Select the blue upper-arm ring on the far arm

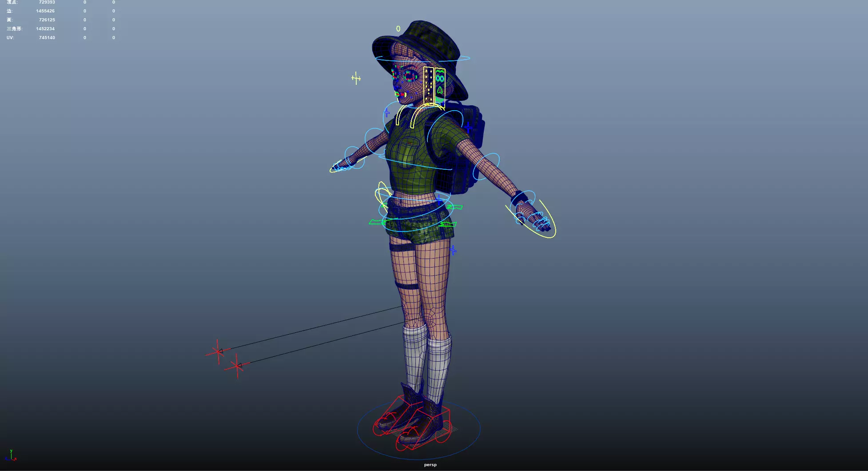[374, 141]
